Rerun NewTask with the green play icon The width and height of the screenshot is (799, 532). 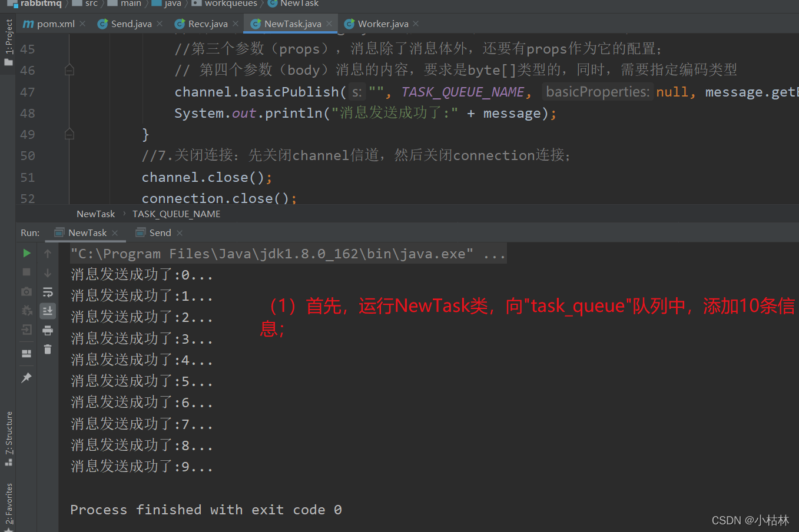26,253
